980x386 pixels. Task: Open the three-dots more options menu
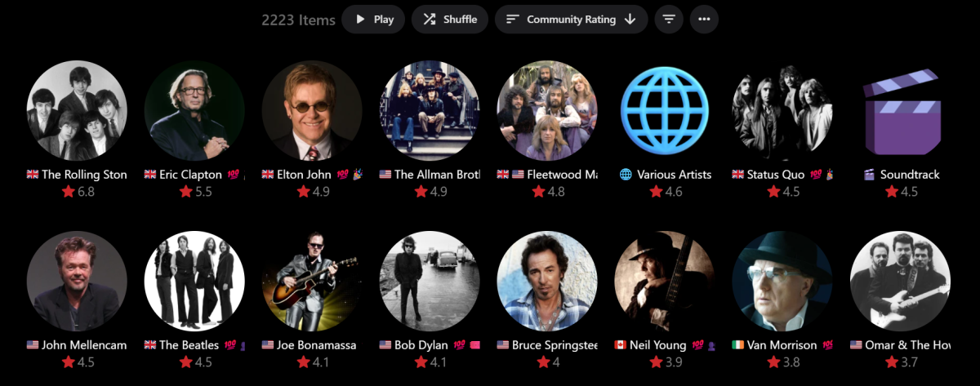coord(704,20)
